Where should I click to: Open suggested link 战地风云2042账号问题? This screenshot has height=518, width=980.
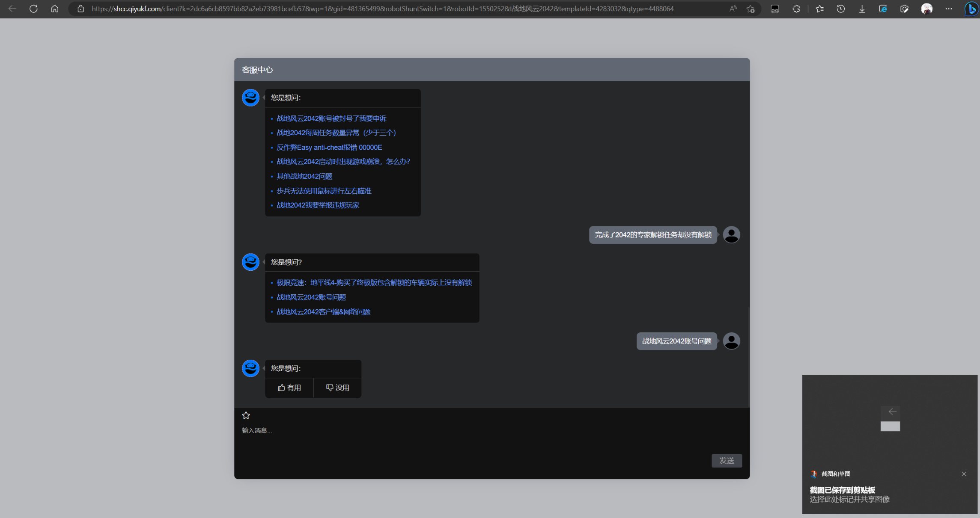311,297
